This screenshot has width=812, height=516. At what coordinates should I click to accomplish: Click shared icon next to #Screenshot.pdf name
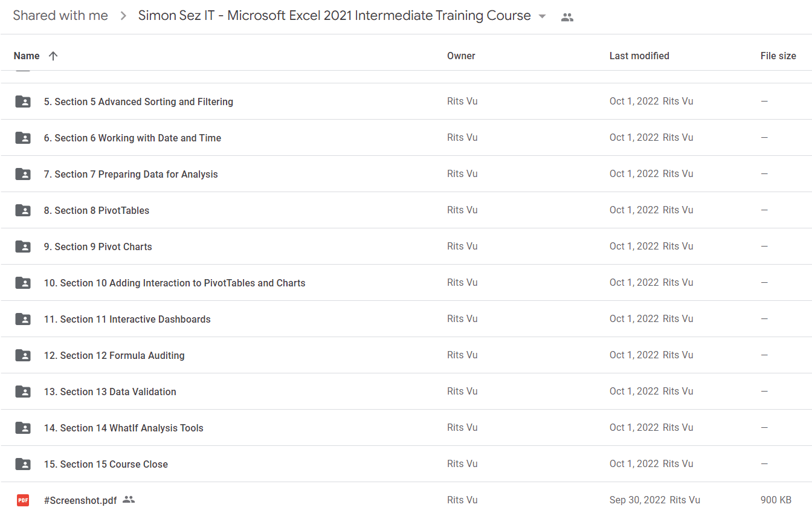click(129, 500)
